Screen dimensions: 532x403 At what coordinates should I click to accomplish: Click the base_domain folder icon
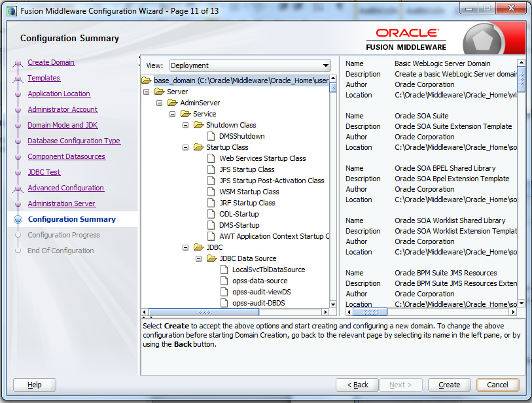point(145,80)
